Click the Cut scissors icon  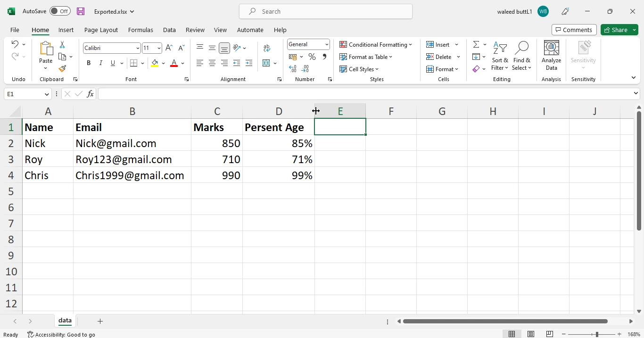coord(62,45)
